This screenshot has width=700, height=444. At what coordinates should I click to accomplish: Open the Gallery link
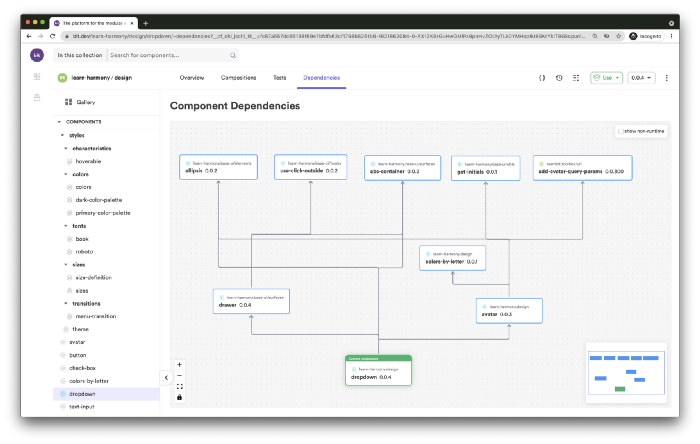click(85, 102)
